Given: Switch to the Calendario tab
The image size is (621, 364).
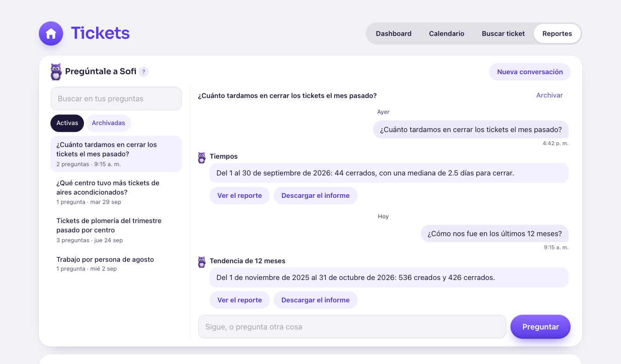Looking at the screenshot, I should click(x=447, y=34).
